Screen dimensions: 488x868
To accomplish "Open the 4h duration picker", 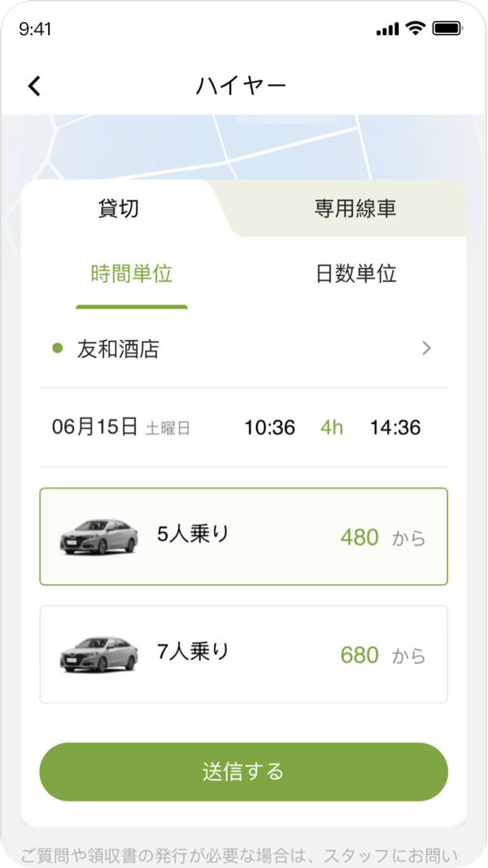I will [332, 427].
